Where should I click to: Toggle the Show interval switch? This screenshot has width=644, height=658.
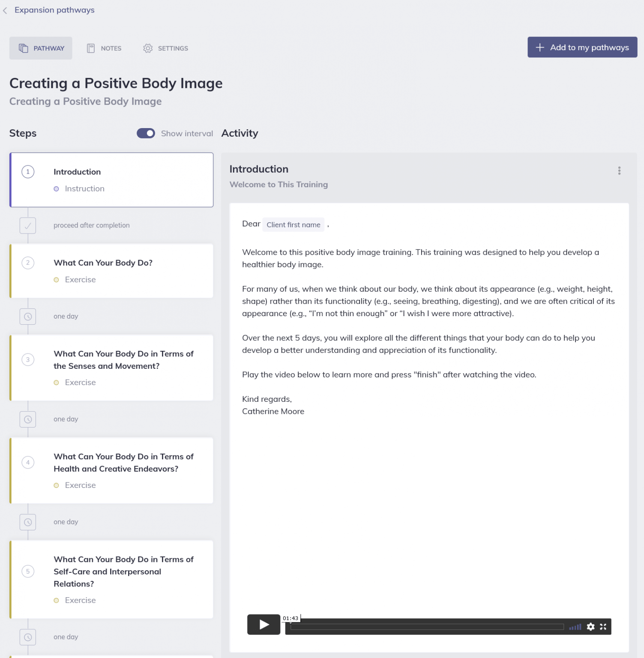[146, 133]
